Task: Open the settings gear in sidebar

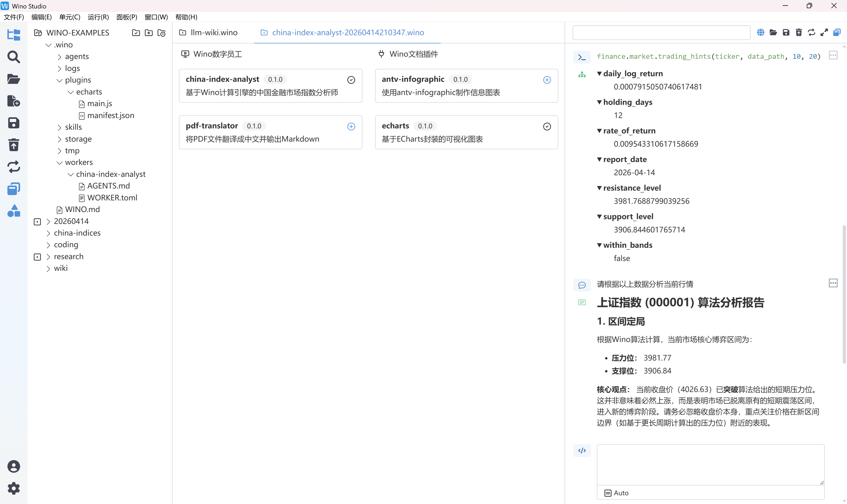Action: tap(13, 488)
